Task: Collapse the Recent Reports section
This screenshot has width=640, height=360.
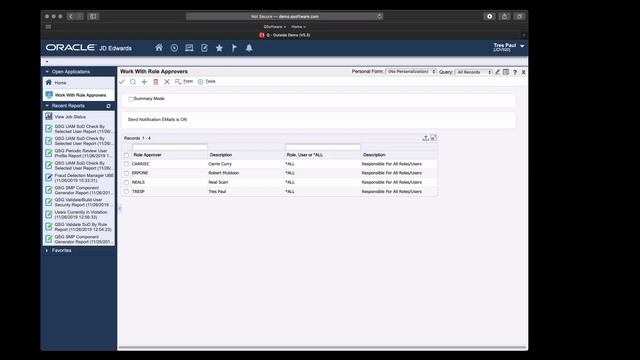Action: coord(47,106)
